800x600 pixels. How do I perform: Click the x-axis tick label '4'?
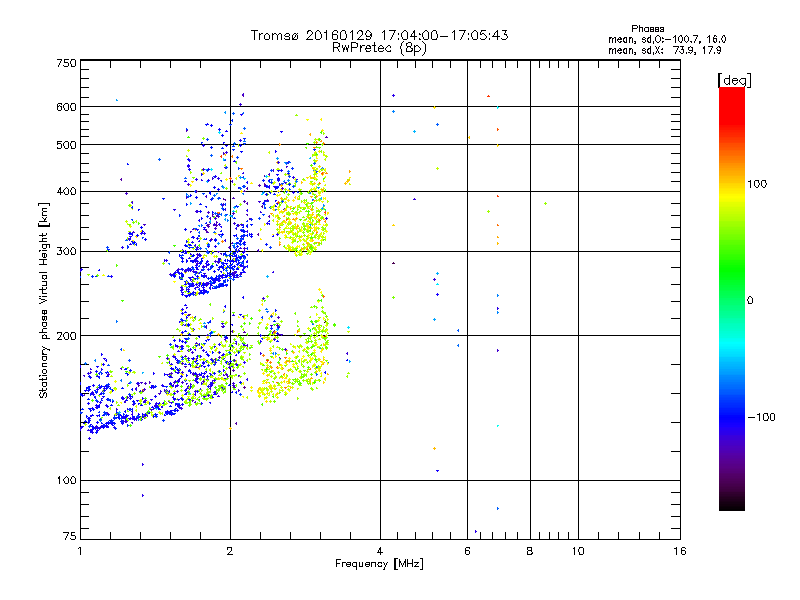pos(380,551)
